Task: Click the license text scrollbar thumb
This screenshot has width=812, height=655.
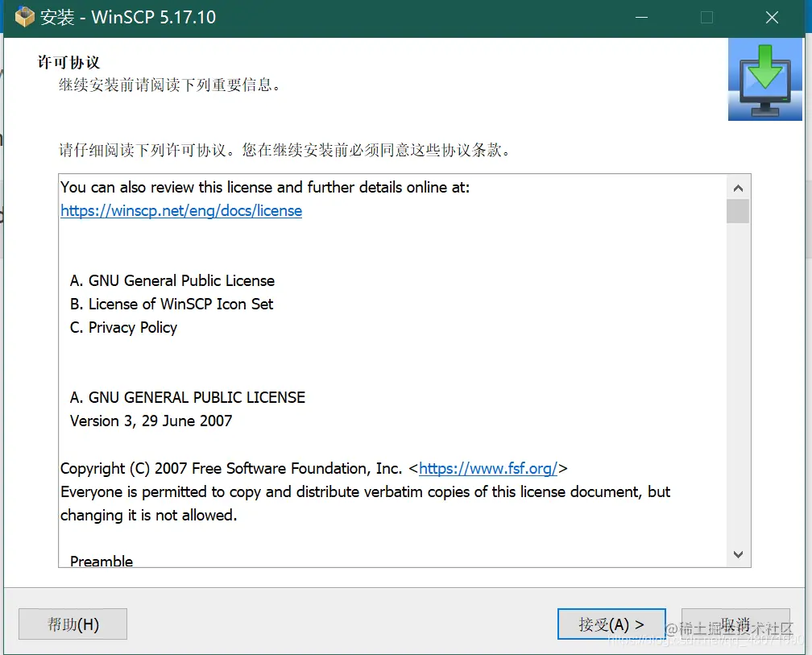Action: coord(738,211)
